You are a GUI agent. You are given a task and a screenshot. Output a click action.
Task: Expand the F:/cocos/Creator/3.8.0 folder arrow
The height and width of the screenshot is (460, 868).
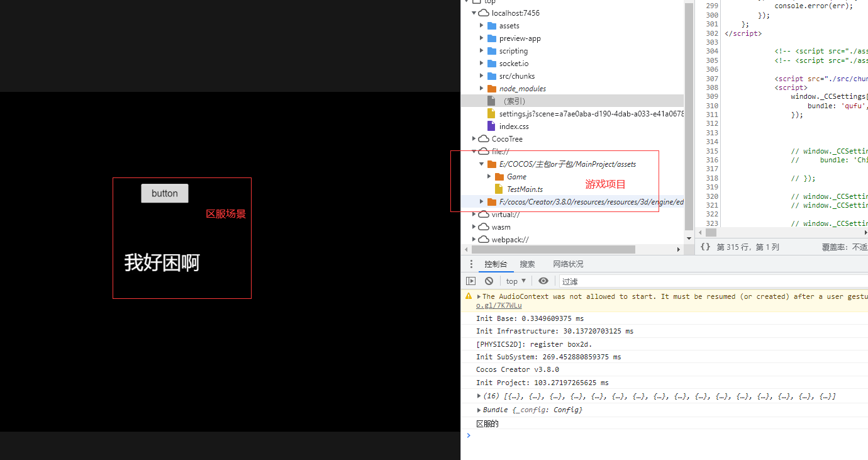pyautogui.click(x=482, y=202)
